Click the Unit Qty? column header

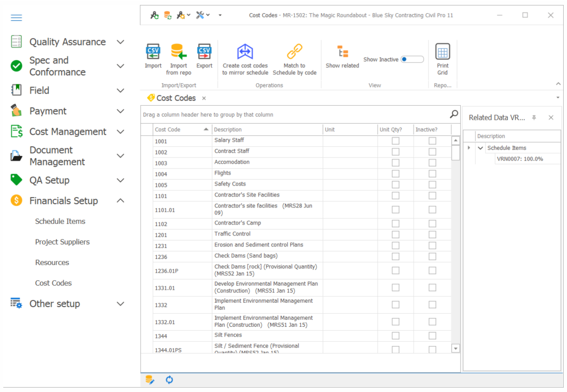pos(395,129)
